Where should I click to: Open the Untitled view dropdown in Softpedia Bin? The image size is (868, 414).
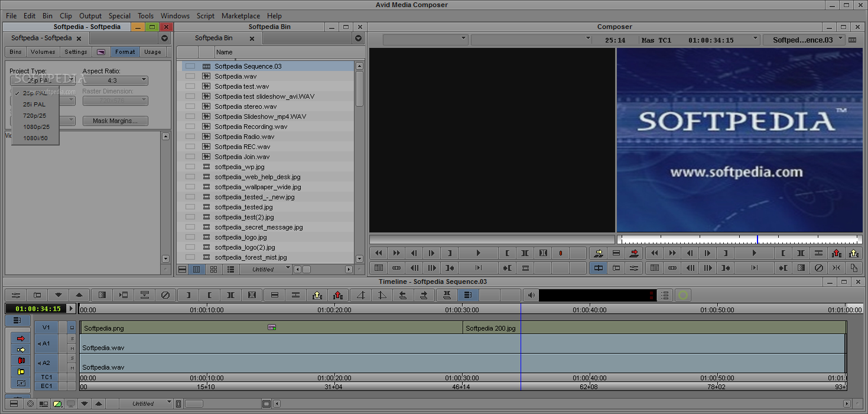pos(266,269)
